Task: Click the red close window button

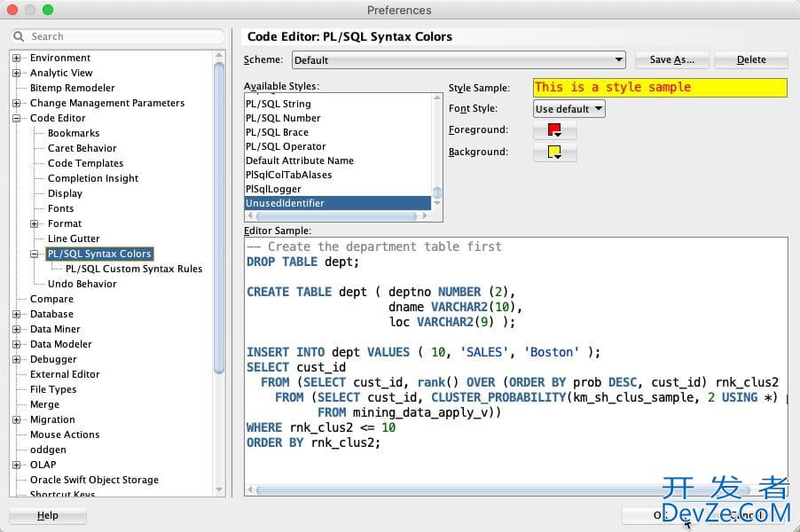Action: [x=12, y=10]
